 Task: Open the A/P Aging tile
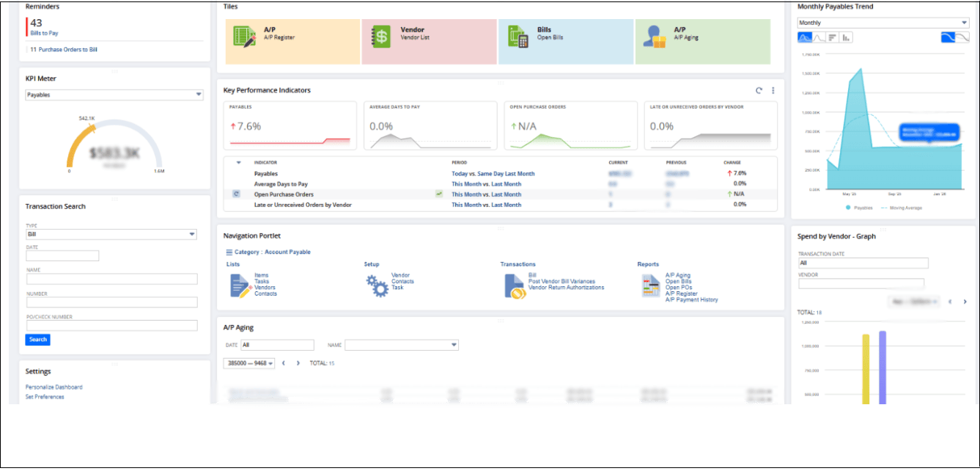point(703,42)
